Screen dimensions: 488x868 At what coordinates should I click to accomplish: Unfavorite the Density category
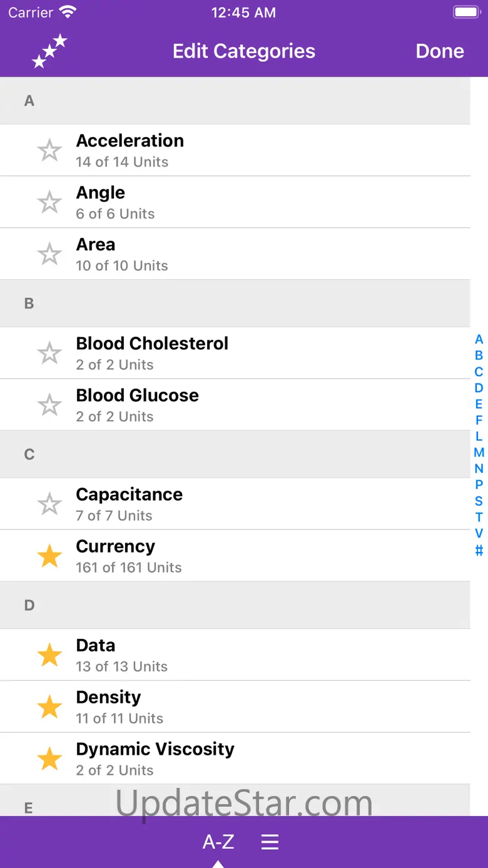[x=49, y=707]
